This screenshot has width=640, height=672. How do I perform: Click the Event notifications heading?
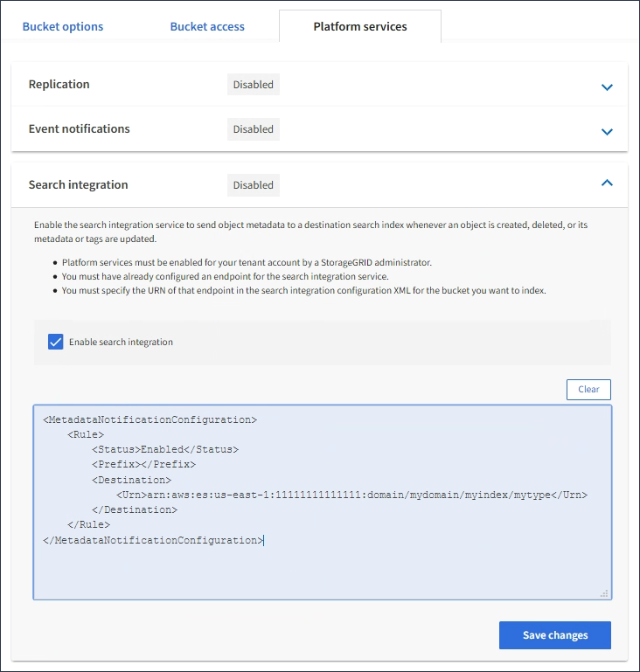coord(80,128)
